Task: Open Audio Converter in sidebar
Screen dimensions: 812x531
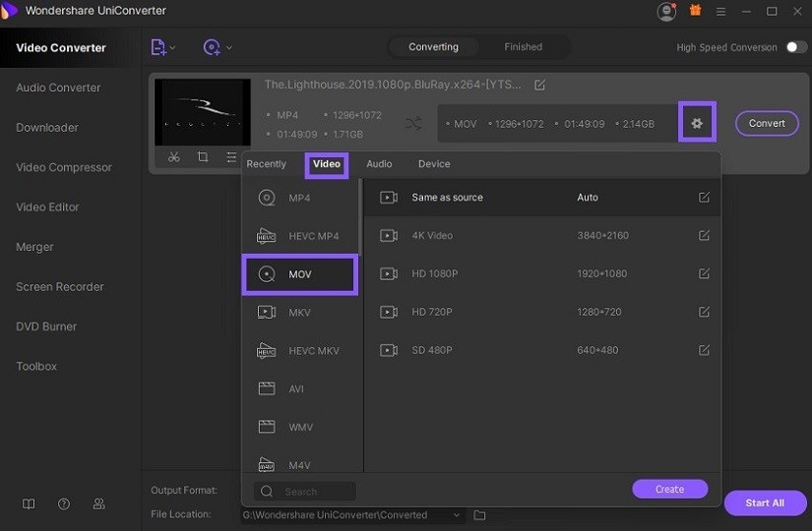Action: point(58,88)
